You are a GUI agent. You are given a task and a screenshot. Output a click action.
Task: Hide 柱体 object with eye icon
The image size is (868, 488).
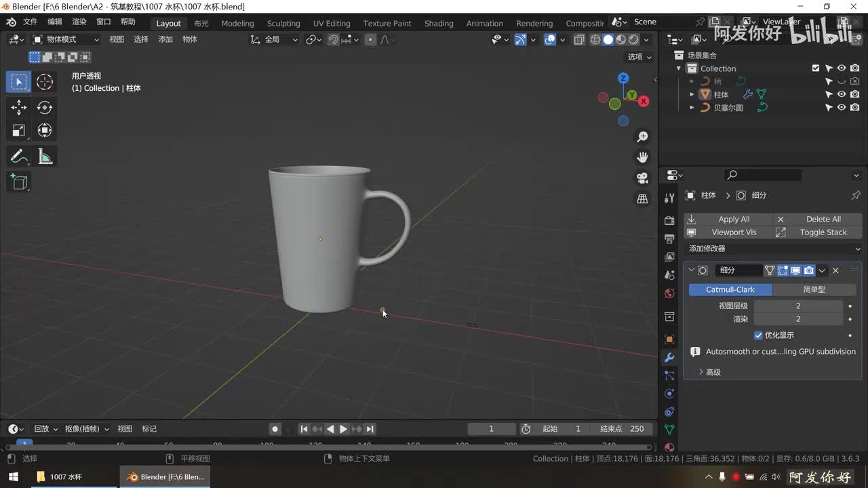[x=842, y=94]
